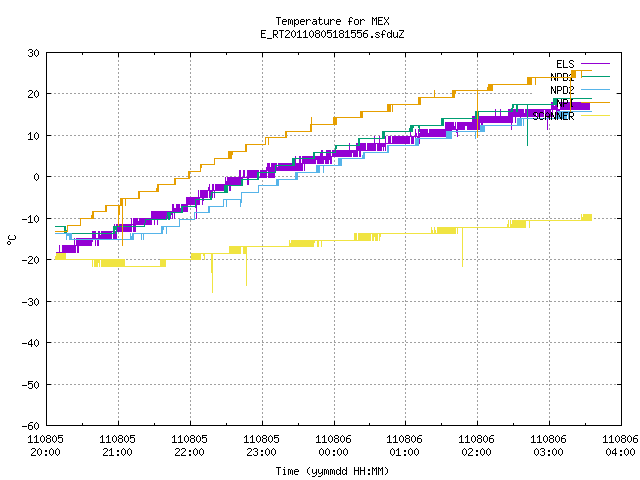The image size is (640, 480).
Task: Click the y-axis tick label -50
Action: (x=31, y=384)
